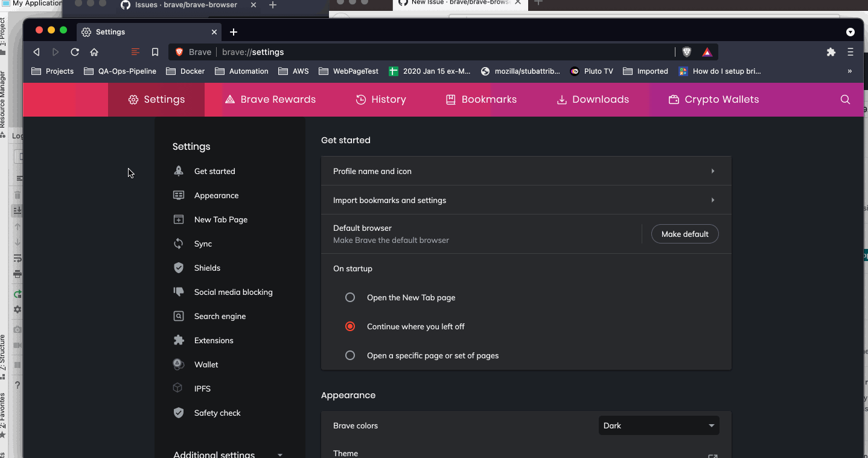Select Extensions in settings sidebar

click(x=203, y=340)
